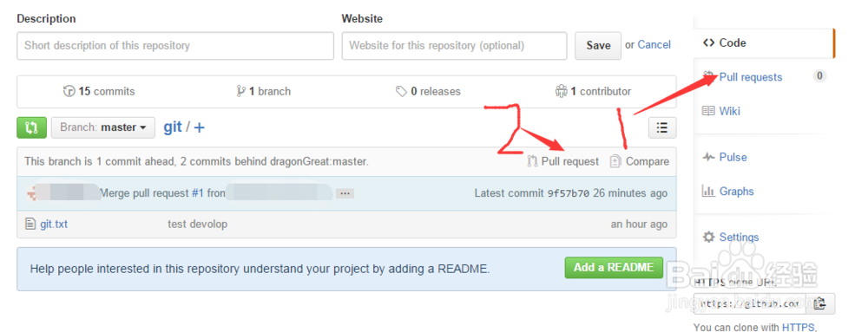Expand commit message ellipsis button
The image size is (868, 332).
(345, 193)
